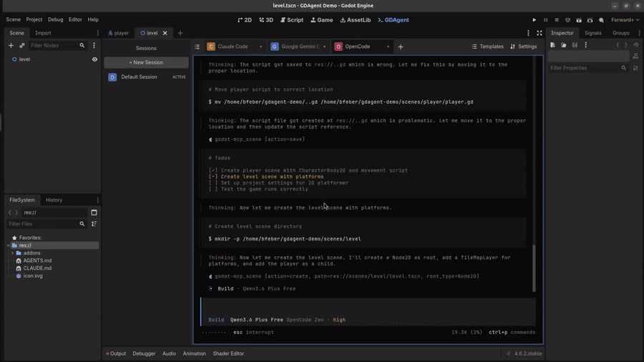Open the Forward+ renderer dropdown
The height and width of the screenshot is (362, 644).
625,20
